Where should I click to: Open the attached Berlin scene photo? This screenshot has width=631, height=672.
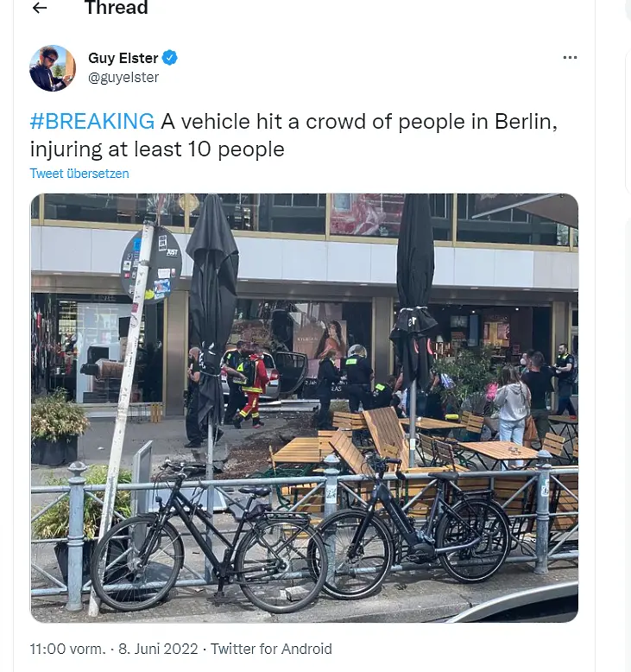[304, 408]
